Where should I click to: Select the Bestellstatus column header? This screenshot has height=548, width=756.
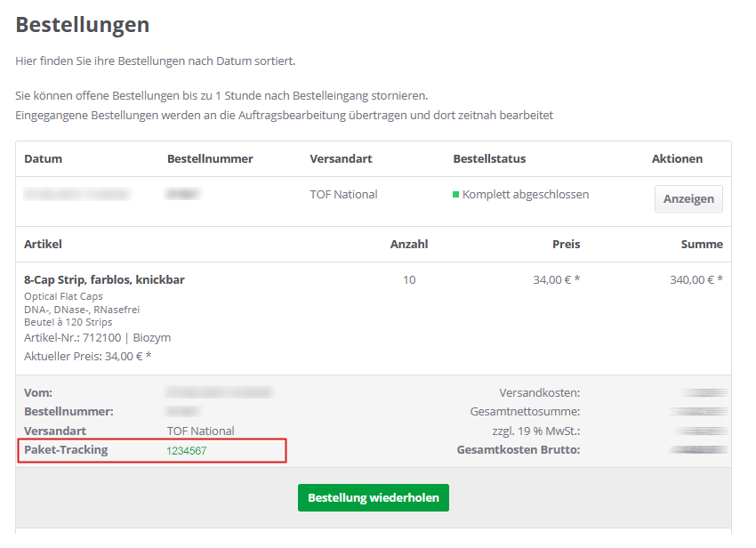pyautogui.click(x=489, y=158)
